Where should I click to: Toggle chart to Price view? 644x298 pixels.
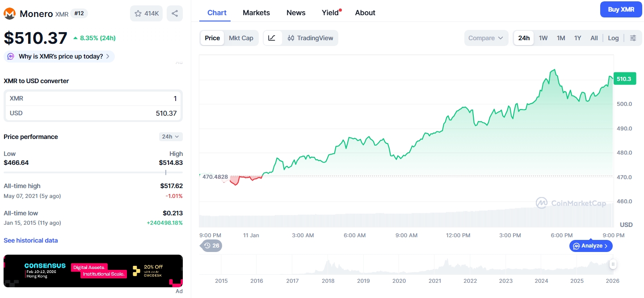coord(212,38)
